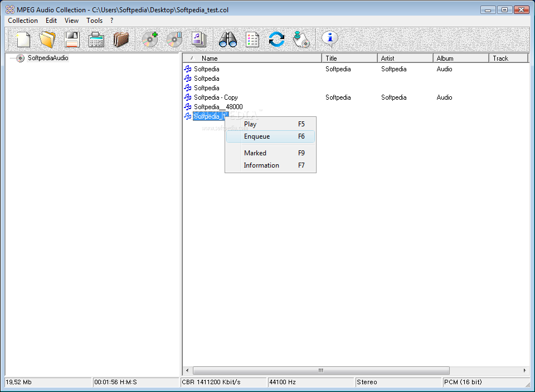535x392 pixels.
Task: Click the music note documents toolbar icon
Action: (x=199, y=40)
